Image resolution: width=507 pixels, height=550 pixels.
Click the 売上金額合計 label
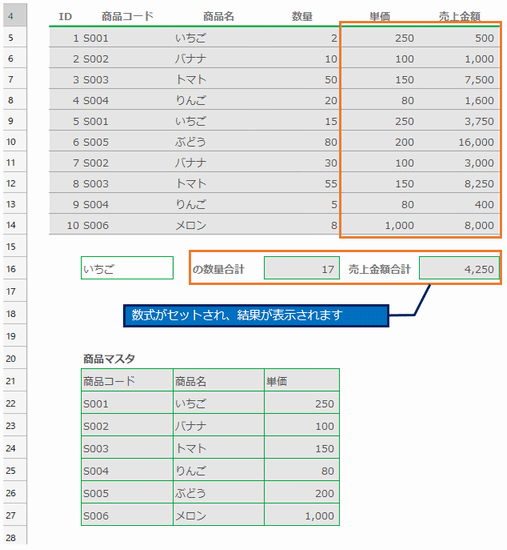click(x=379, y=269)
